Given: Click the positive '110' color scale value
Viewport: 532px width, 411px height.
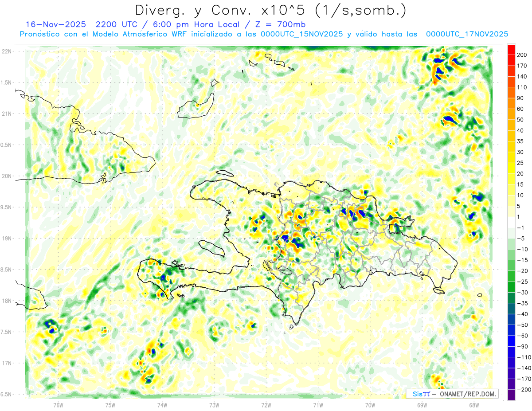Looking at the screenshot, I should pyautogui.click(x=522, y=87).
